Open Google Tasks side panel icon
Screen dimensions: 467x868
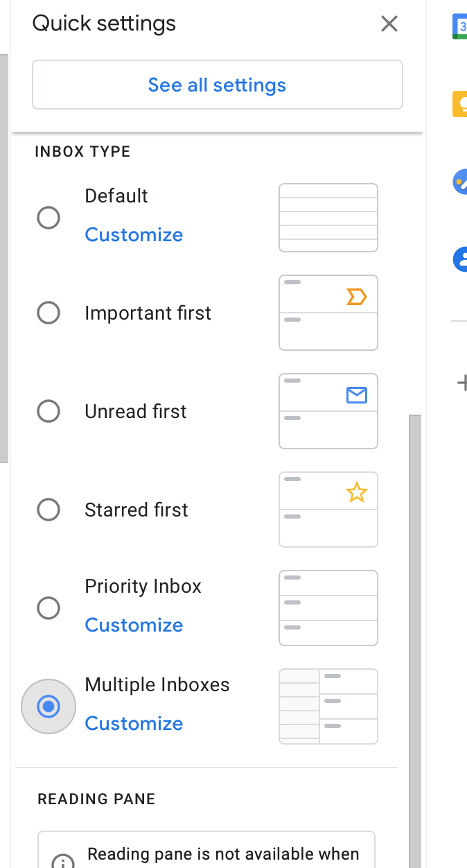point(460,182)
